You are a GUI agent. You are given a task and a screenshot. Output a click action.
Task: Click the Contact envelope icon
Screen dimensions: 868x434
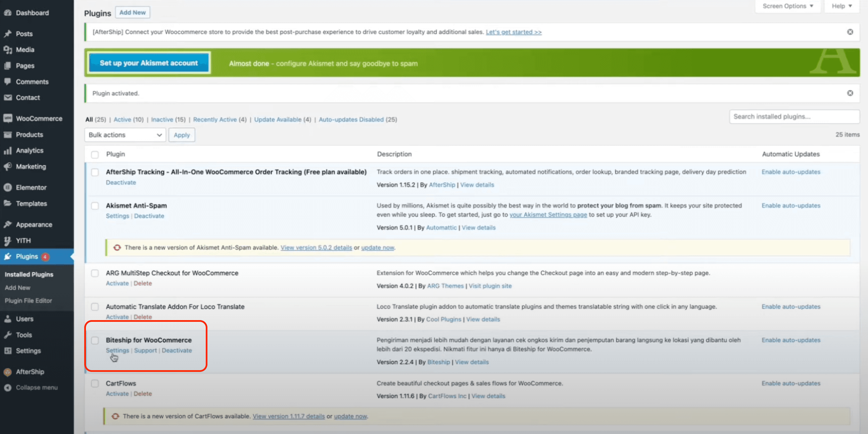click(8, 97)
